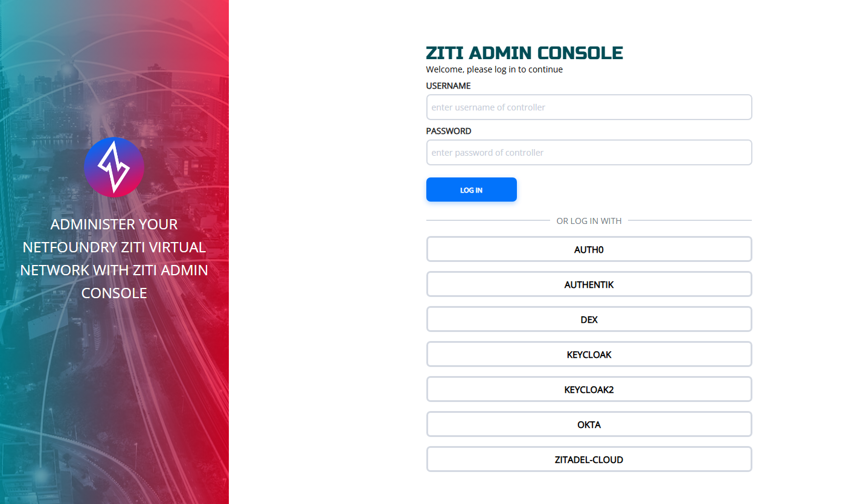Click the divider line right of 'OR LOG IN WITH'
Screen dimensions: 846x504
pos(690,220)
